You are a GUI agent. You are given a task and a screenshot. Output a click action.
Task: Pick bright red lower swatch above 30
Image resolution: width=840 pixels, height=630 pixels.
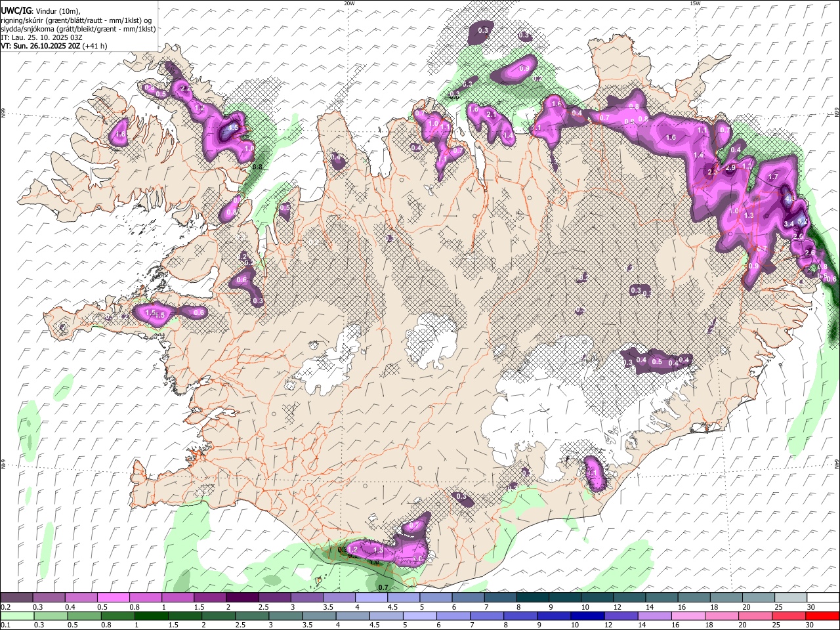pyautogui.click(x=823, y=616)
